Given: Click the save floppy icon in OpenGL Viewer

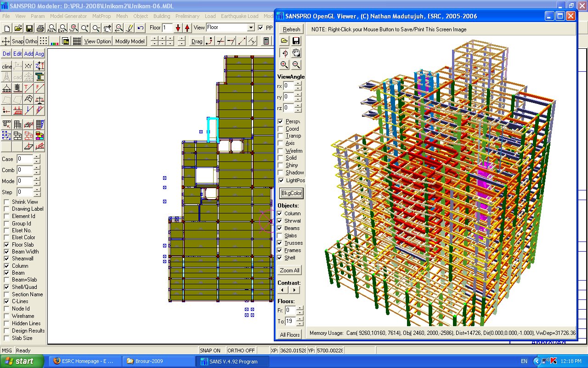Looking at the screenshot, I should coord(296,41).
